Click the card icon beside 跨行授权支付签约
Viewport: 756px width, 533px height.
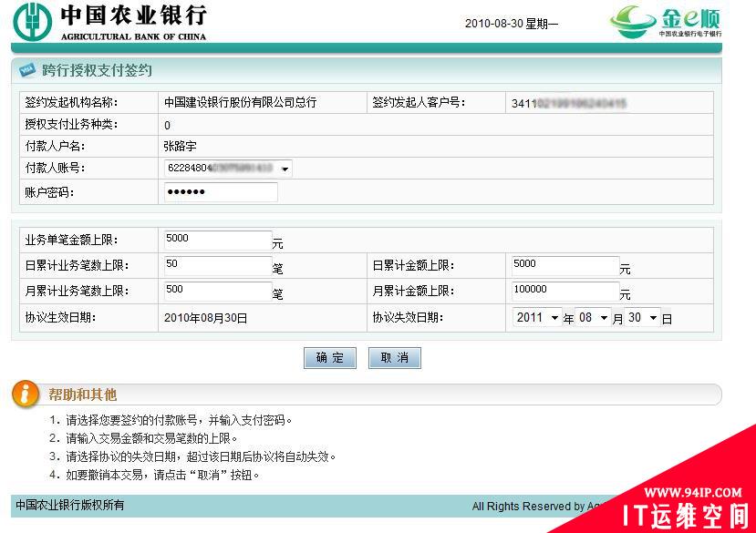(27, 70)
